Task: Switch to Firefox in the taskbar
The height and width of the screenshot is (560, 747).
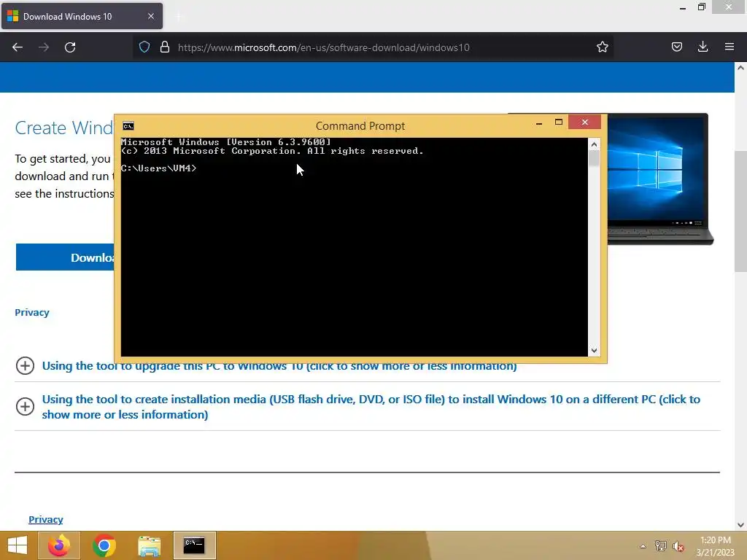Action: 58,545
